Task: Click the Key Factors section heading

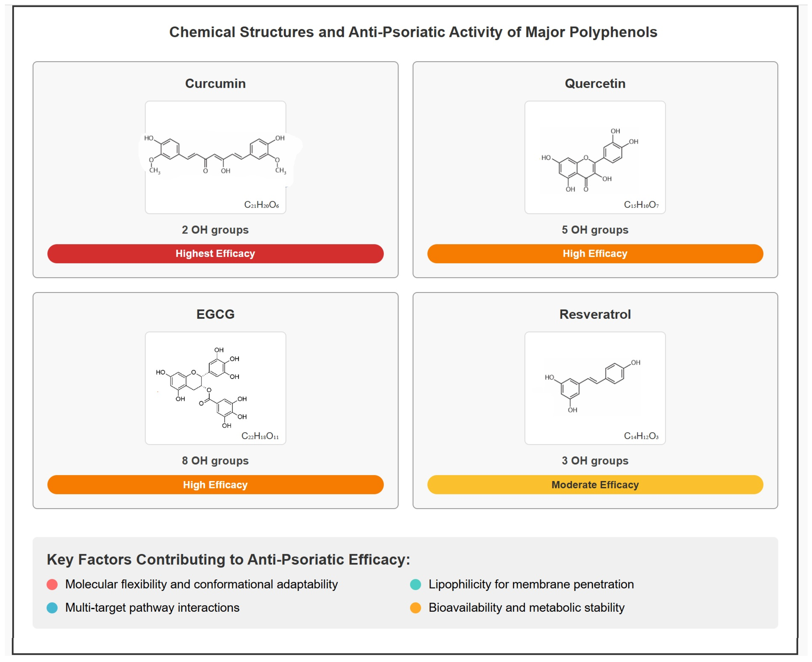Action: coord(228,559)
